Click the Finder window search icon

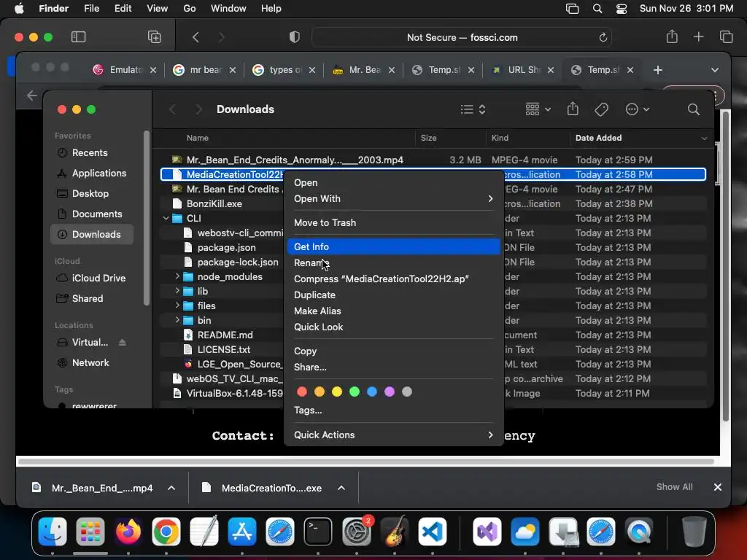(x=694, y=109)
